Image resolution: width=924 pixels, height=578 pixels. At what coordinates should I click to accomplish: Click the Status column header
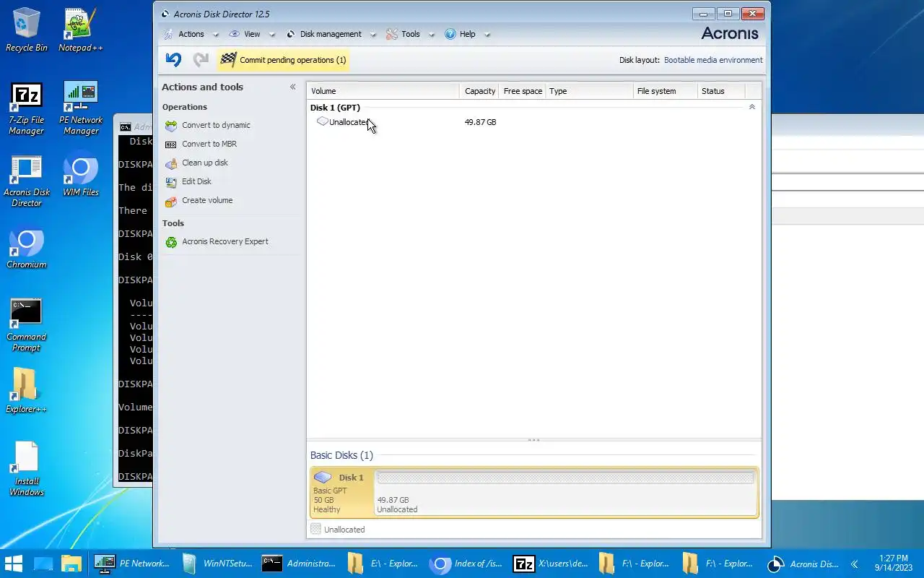pos(721,91)
